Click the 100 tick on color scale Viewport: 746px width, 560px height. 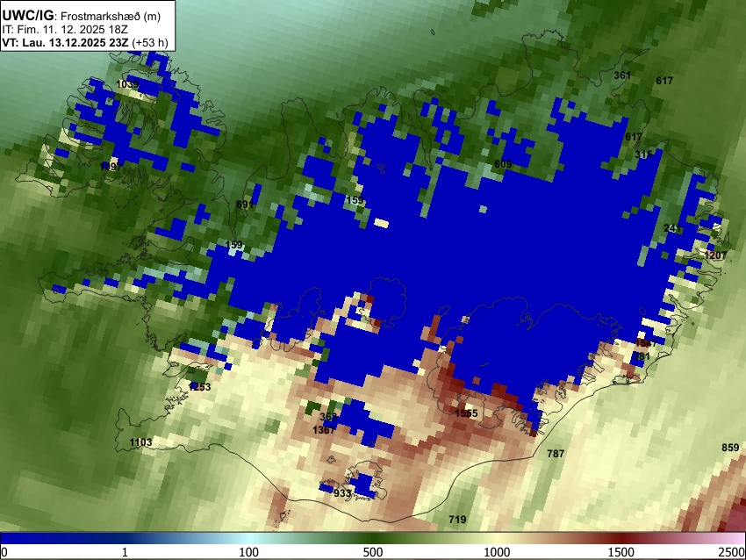point(248,552)
